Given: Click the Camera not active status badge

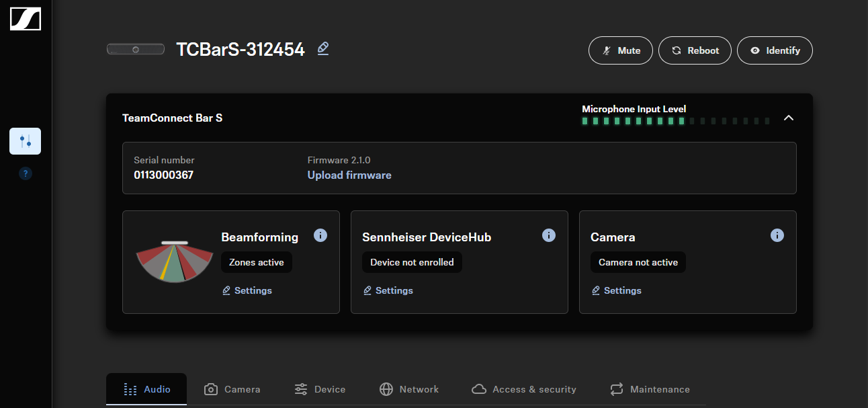Looking at the screenshot, I should click(638, 262).
